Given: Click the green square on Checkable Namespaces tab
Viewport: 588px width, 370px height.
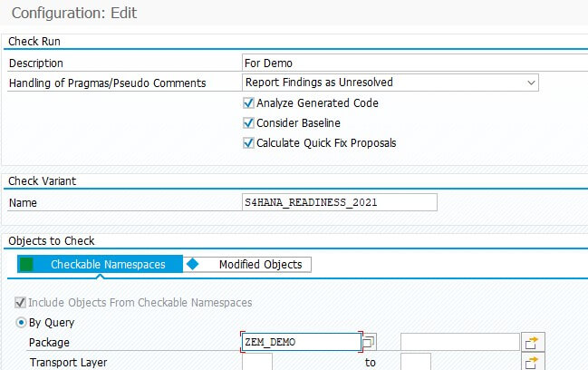Looking at the screenshot, I should (x=26, y=265).
